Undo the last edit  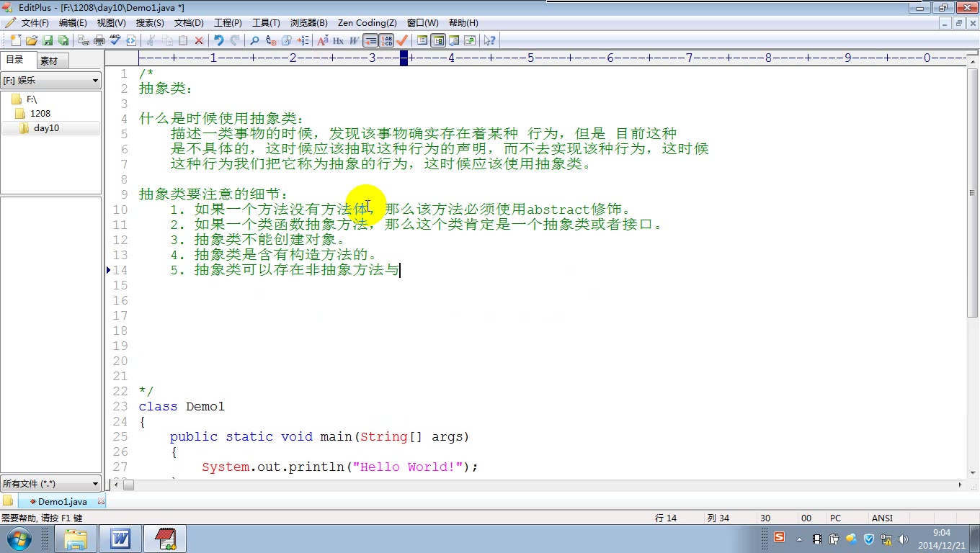[x=219, y=40]
